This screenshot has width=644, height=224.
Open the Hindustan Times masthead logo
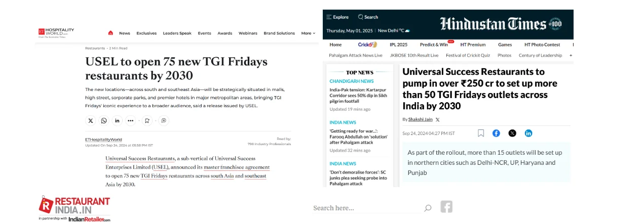(x=493, y=24)
